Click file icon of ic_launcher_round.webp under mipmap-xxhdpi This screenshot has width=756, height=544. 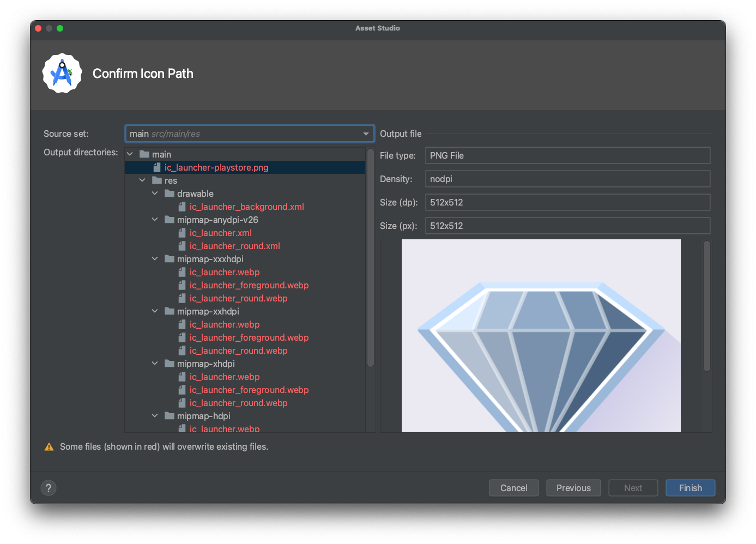coord(182,350)
